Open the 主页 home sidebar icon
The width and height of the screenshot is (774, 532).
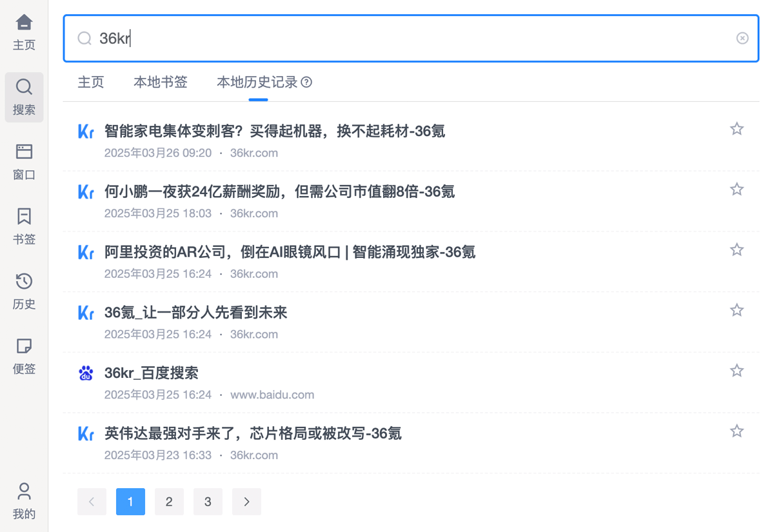pos(24,32)
